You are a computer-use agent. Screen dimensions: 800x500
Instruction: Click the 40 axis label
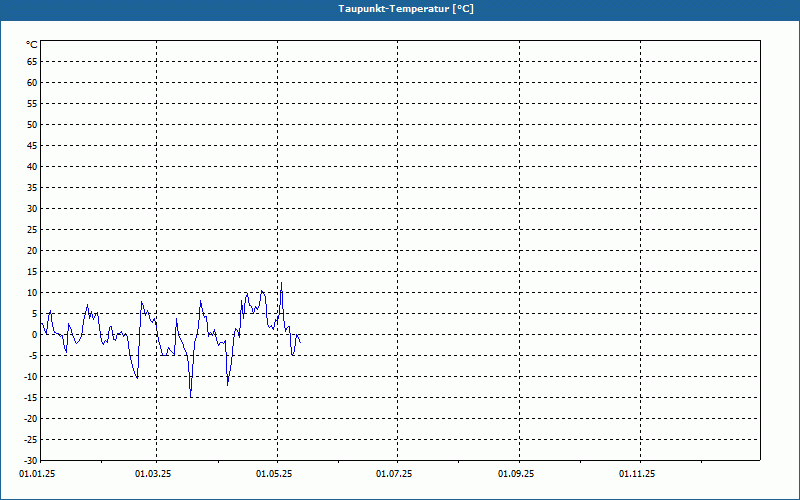click(32, 166)
